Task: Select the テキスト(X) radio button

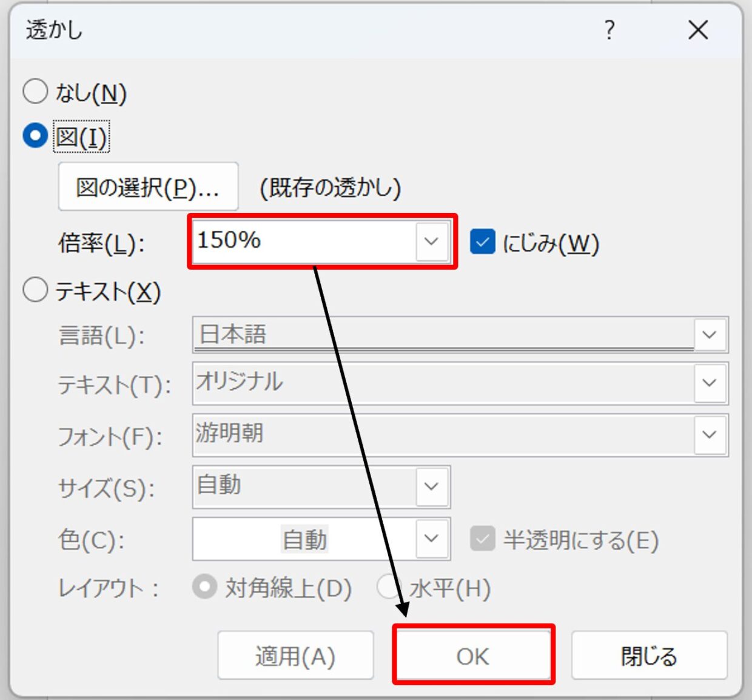Action: (x=35, y=290)
